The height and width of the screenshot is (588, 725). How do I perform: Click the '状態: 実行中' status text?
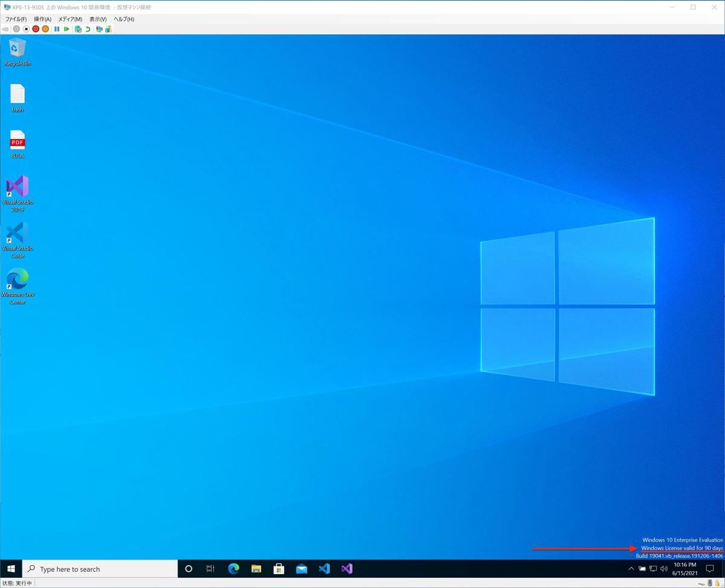click(17, 583)
